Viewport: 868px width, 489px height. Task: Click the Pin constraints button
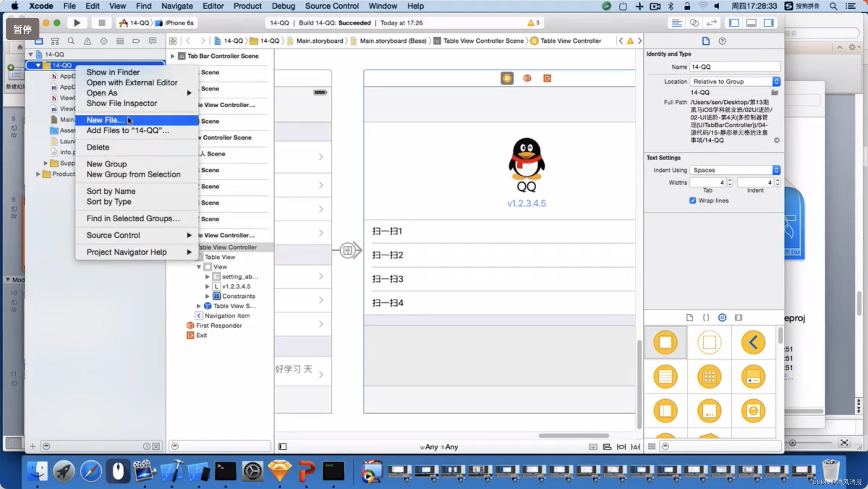[621, 447]
